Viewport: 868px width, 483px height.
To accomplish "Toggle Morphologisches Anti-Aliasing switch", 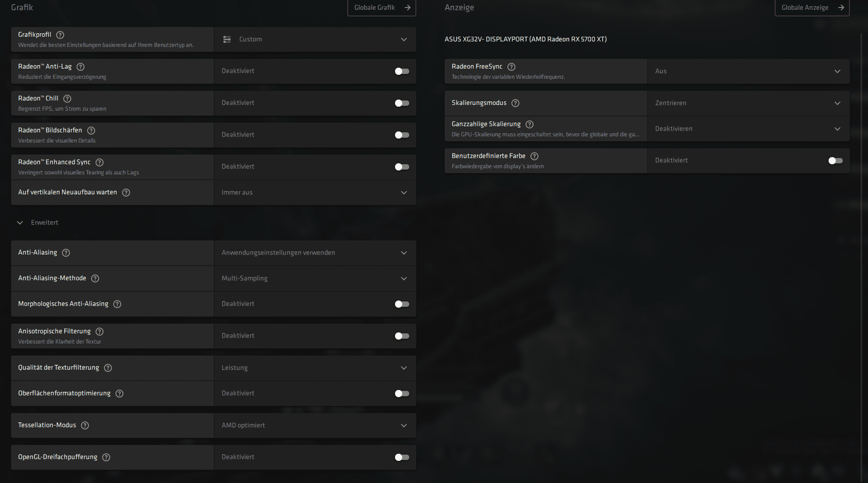I will tap(402, 304).
